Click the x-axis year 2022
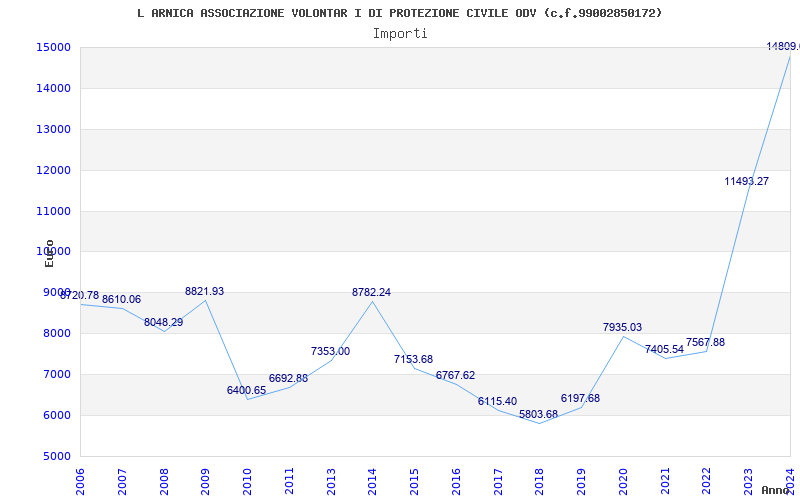Image resolution: width=800 pixels, height=500 pixels. (x=707, y=482)
